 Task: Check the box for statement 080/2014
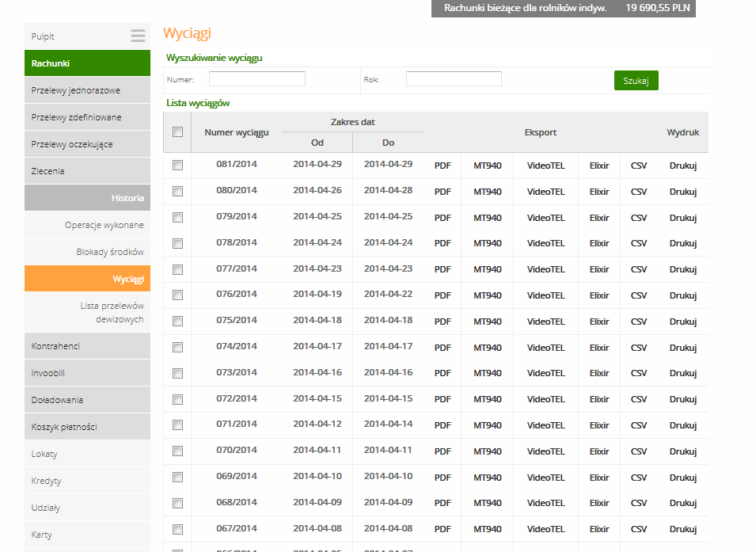click(x=178, y=192)
